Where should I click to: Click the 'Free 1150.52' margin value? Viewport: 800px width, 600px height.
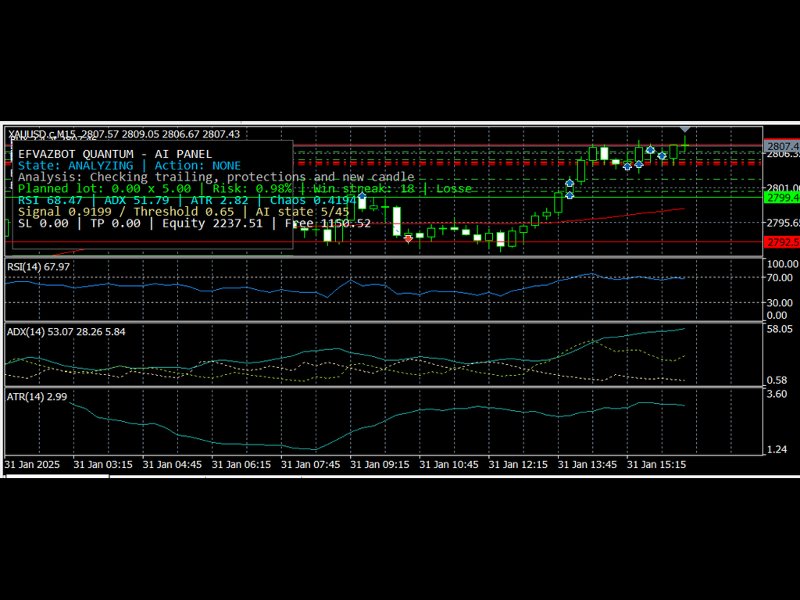coord(328,223)
